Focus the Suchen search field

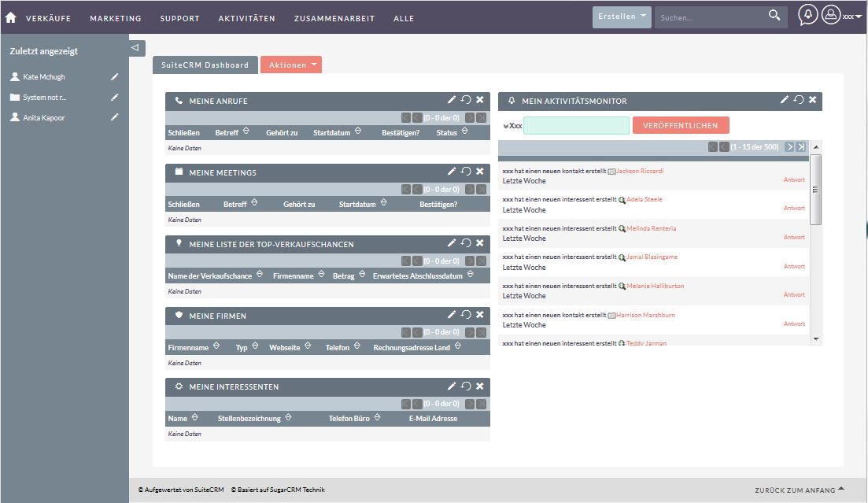tap(711, 17)
